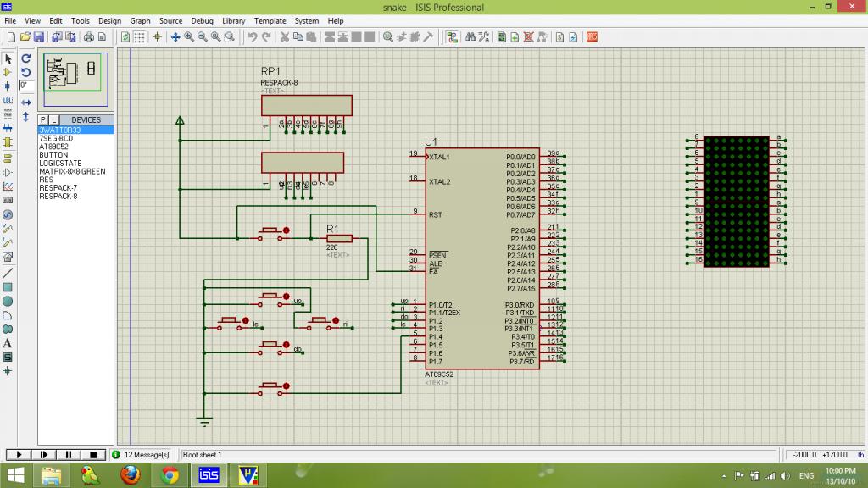
Task: Click the Rotate Clockwise icon
Action: [x=26, y=58]
